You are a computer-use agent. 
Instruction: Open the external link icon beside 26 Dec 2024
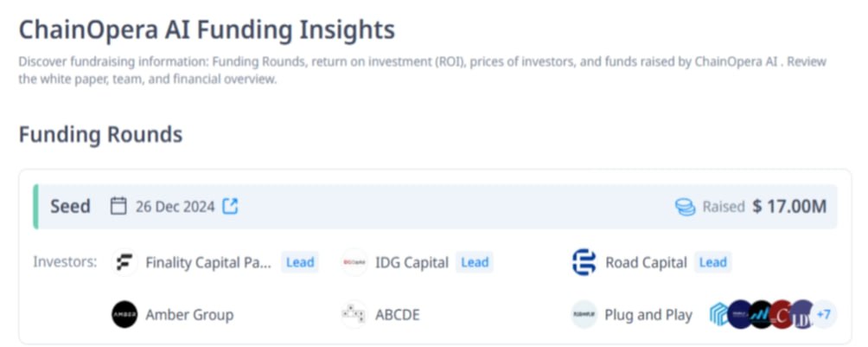pyautogui.click(x=230, y=207)
